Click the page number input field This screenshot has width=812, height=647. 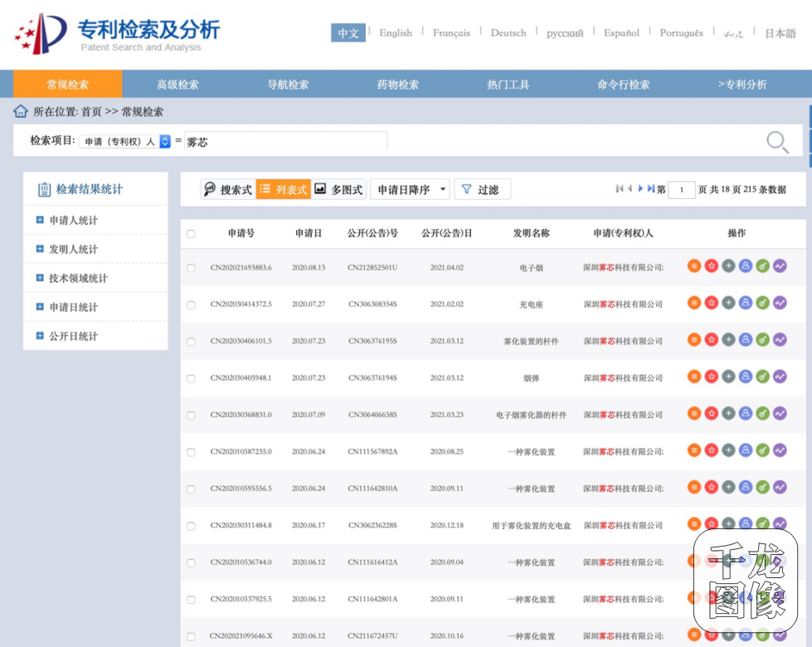(x=680, y=188)
